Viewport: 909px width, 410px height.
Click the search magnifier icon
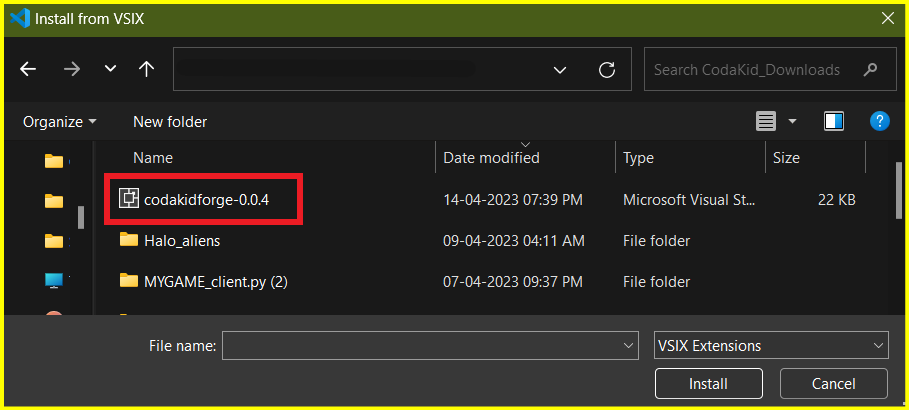870,70
